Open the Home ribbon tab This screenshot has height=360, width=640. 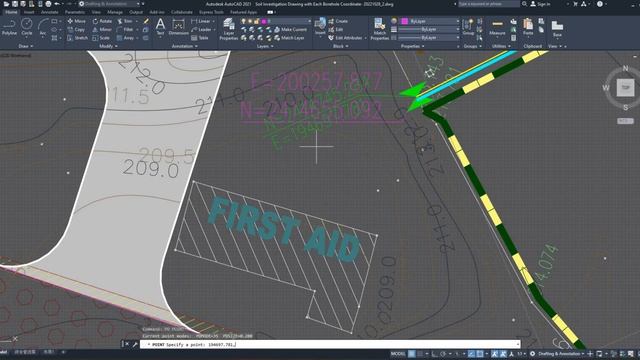(11, 12)
